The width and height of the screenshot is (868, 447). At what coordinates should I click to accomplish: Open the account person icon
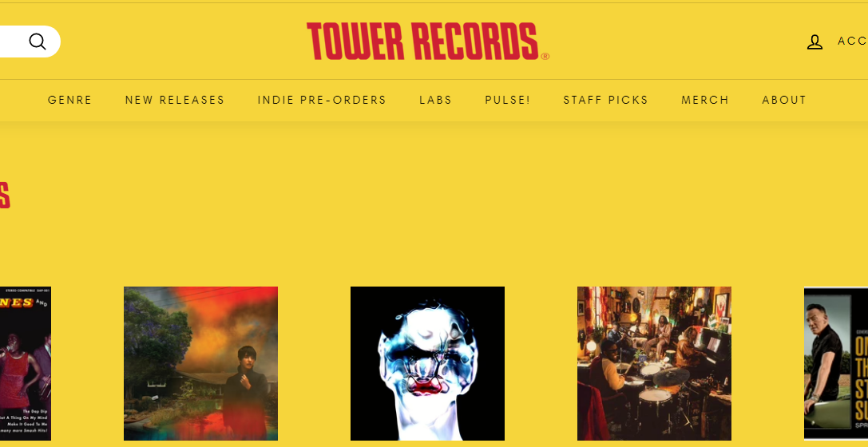814,42
